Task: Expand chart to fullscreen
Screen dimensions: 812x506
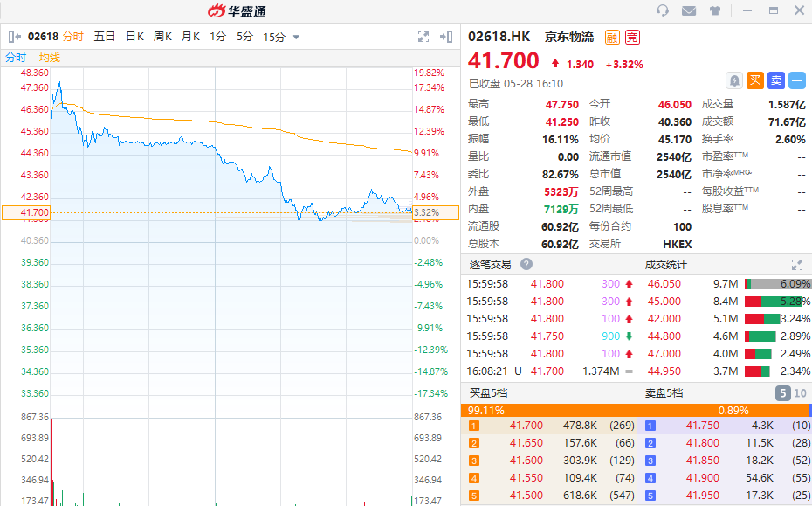Action: (x=423, y=37)
